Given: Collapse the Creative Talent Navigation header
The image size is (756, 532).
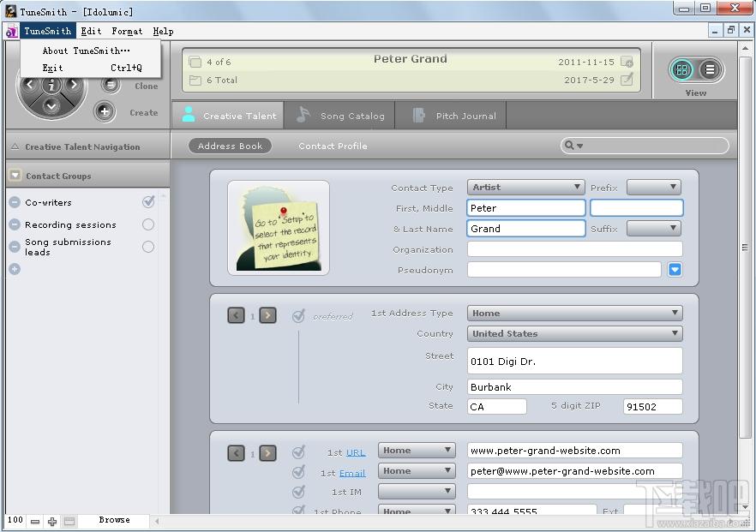Looking at the screenshot, I should coord(15,146).
